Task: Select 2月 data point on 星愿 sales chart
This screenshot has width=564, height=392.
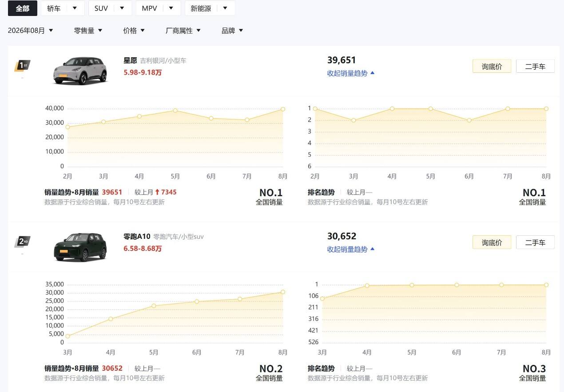Action: point(68,127)
